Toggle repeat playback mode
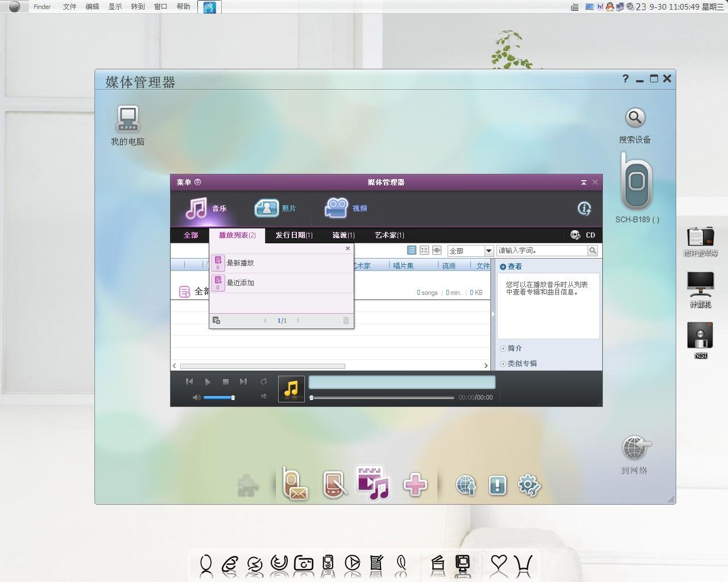The height and width of the screenshot is (582, 728). tap(263, 381)
